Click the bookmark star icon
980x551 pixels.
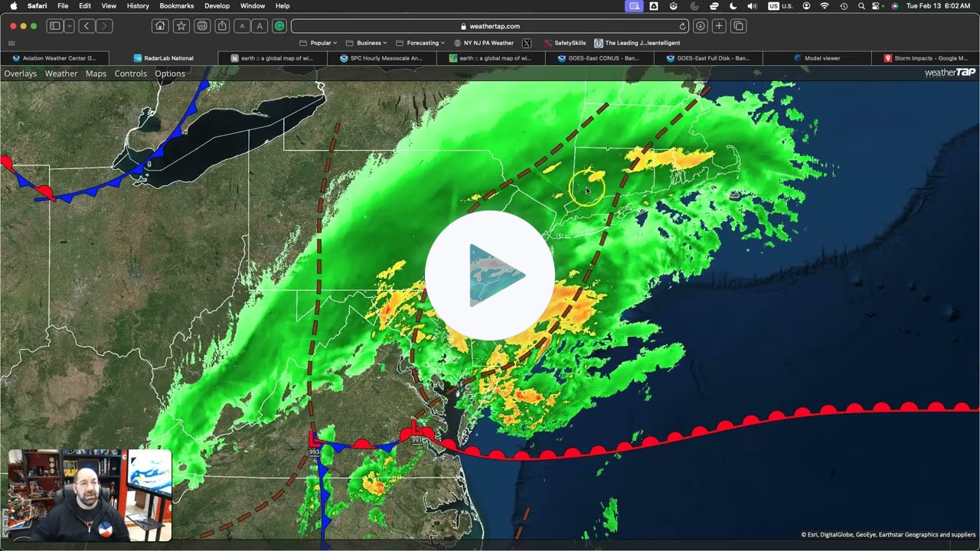click(181, 26)
